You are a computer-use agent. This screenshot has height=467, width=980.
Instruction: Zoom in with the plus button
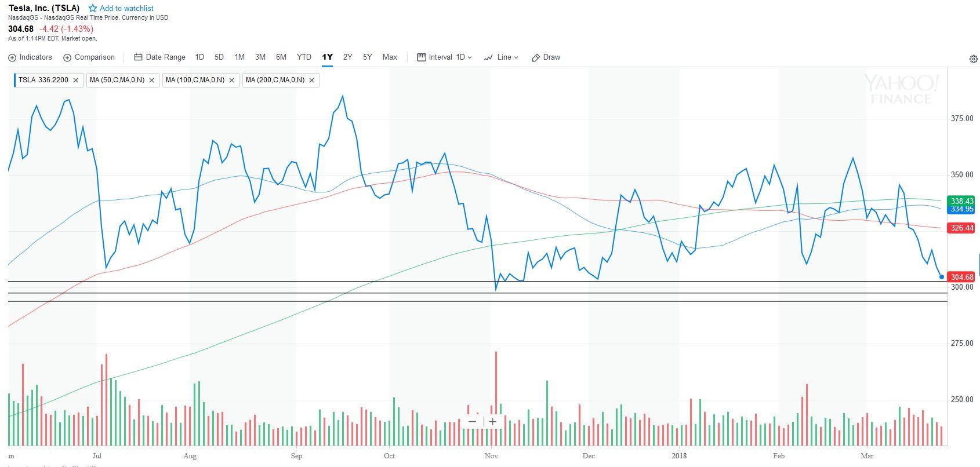click(x=492, y=421)
